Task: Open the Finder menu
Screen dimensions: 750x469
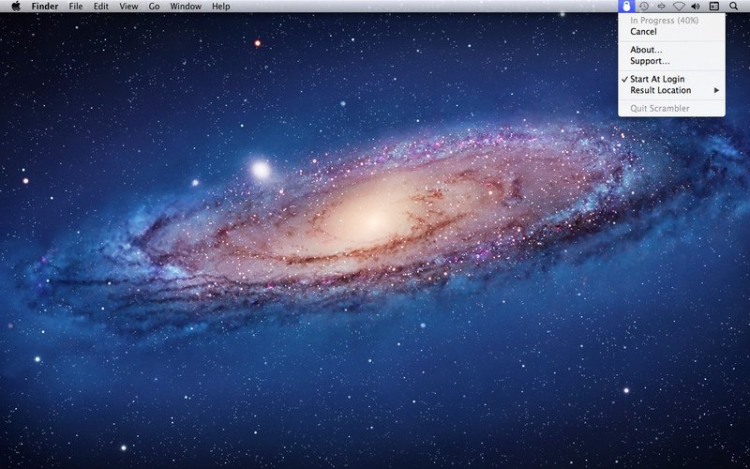Action: (x=45, y=6)
